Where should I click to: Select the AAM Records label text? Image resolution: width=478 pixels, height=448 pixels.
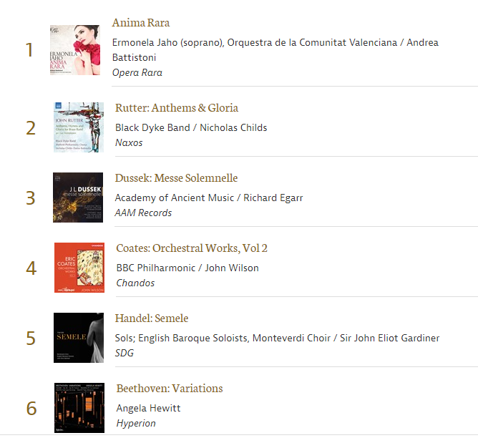pyautogui.click(x=143, y=213)
